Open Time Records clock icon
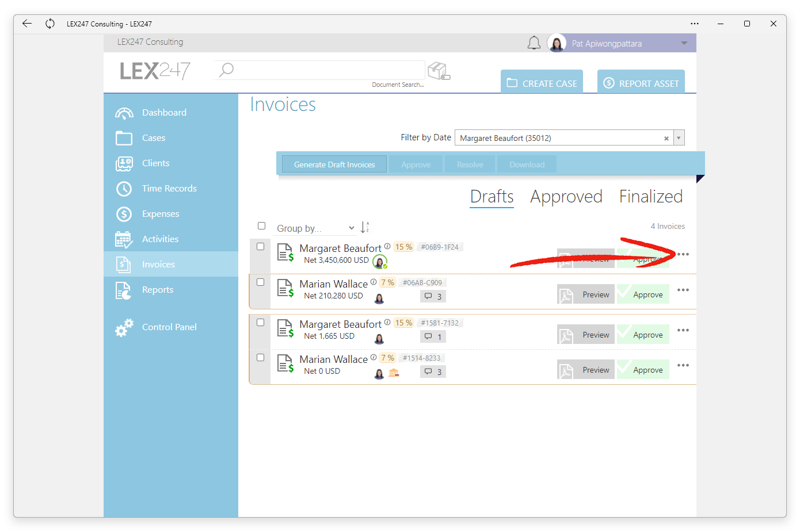The width and height of the screenshot is (800, 532). point(124,189)
